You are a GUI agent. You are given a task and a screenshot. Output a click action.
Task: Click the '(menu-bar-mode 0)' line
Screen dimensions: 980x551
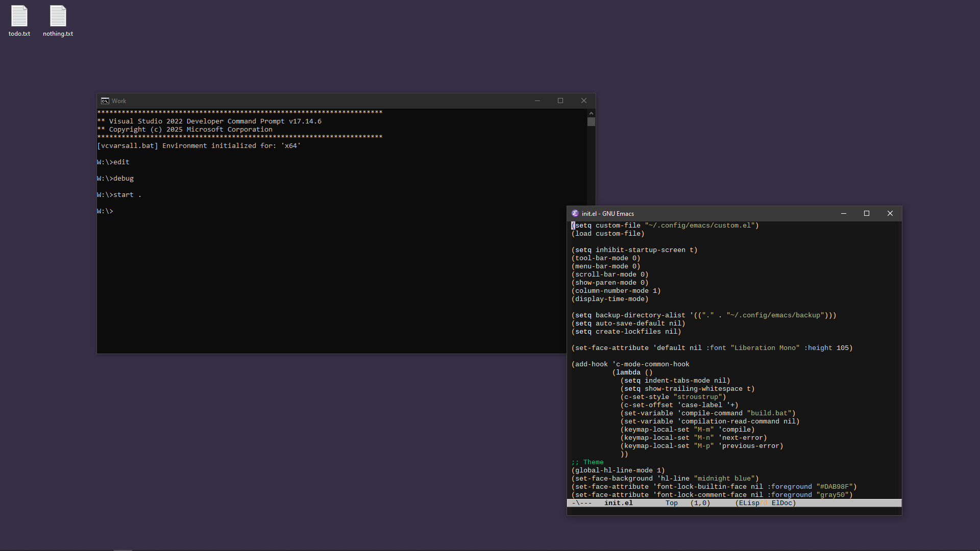[606, 266]
